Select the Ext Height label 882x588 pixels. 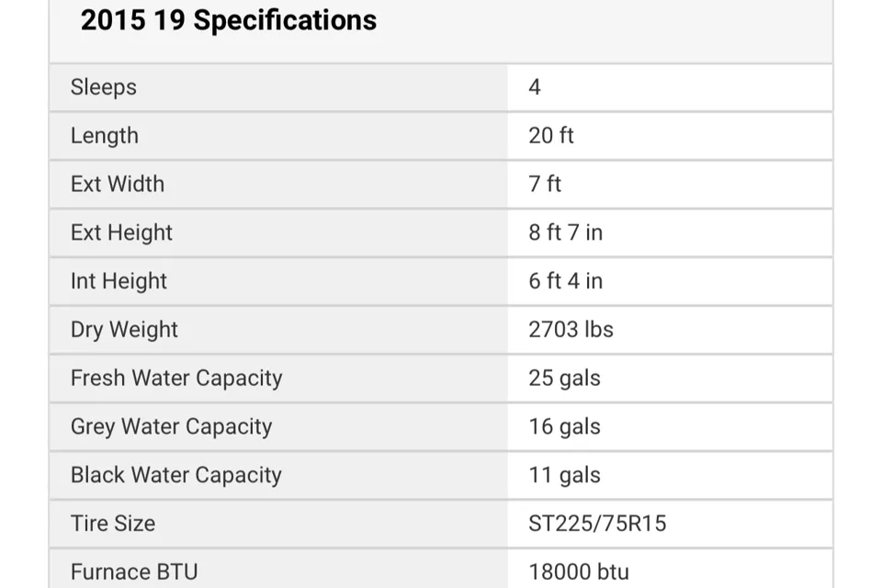pos(121,232)
